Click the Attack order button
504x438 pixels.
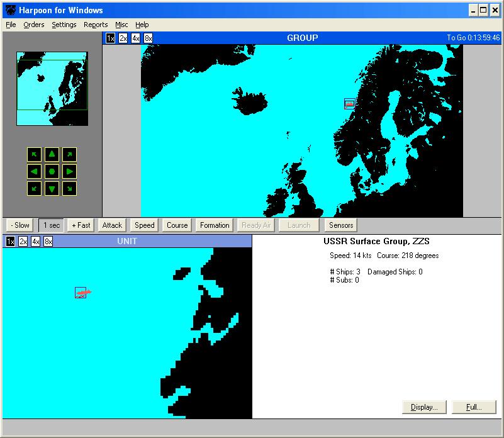pos(112,225)
